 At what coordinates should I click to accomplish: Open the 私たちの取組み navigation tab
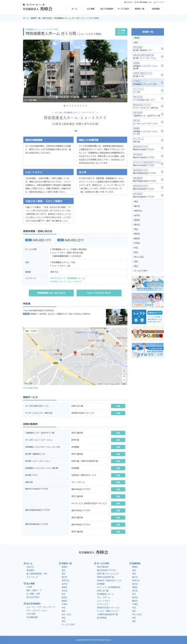click(107, 9)
